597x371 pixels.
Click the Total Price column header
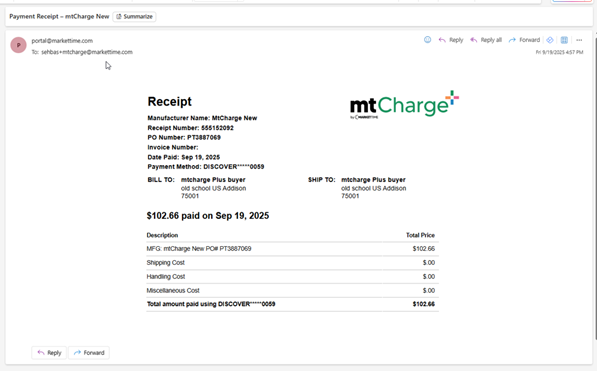click(420, 235)
